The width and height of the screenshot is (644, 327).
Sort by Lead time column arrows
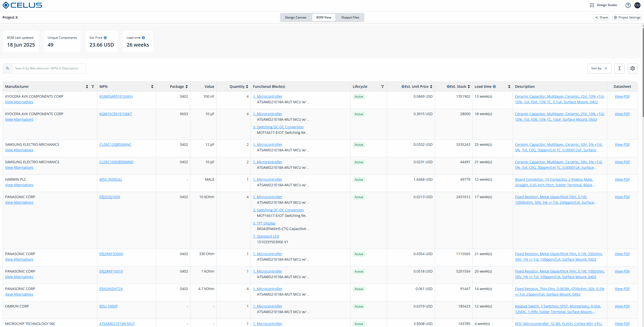pyautogui.click(x=509, y=87)
